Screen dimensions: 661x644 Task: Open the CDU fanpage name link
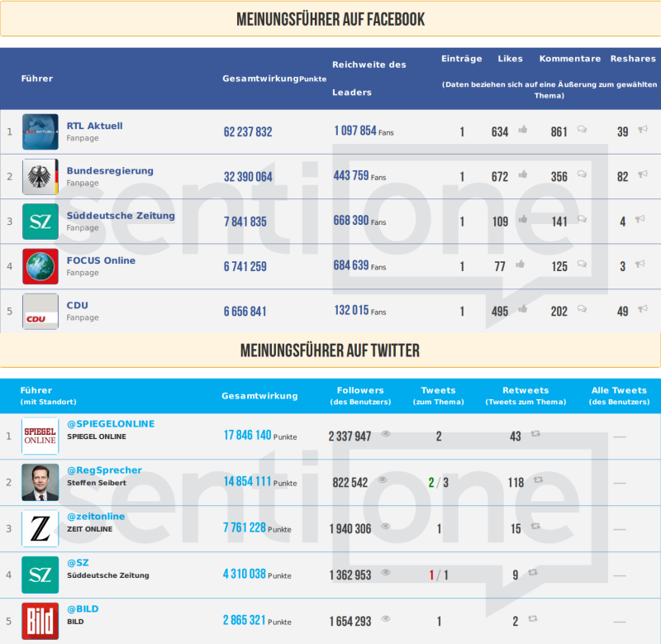tap(78, 305)
